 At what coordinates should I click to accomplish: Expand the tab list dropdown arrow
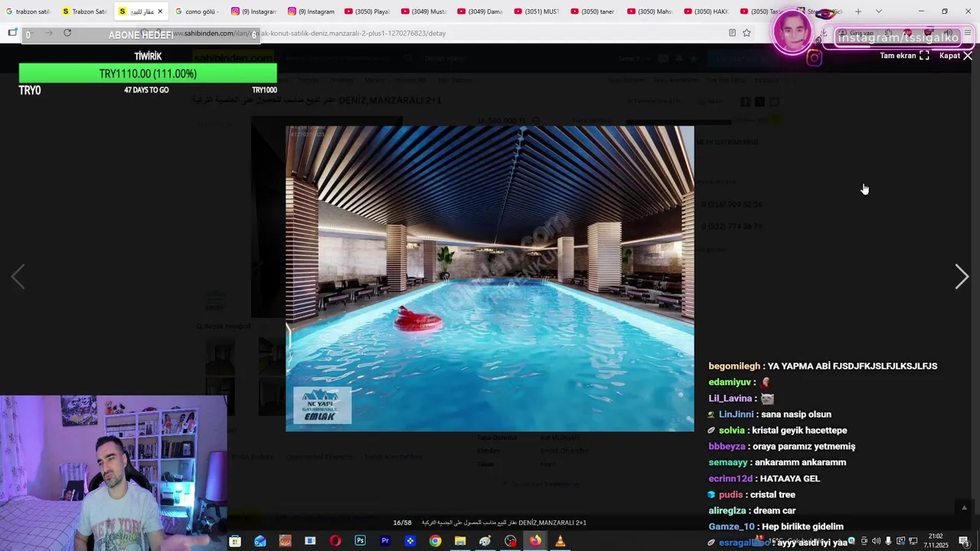[x=878, y=11]
